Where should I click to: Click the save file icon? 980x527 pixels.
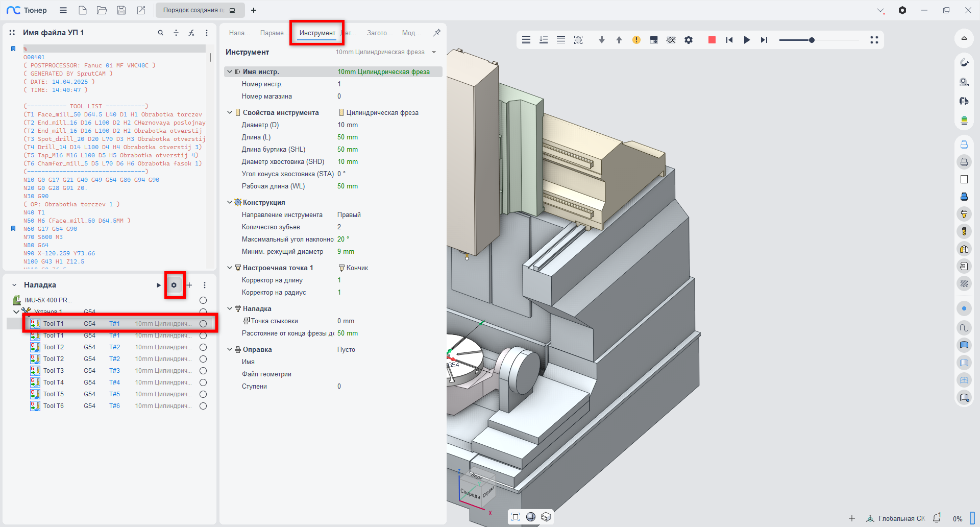121,10
